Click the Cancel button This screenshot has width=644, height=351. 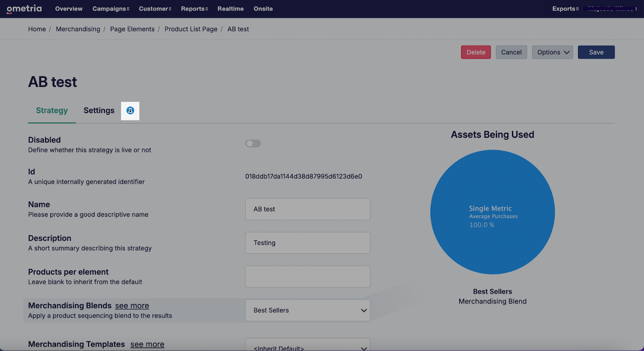click(x=511, y=52)
